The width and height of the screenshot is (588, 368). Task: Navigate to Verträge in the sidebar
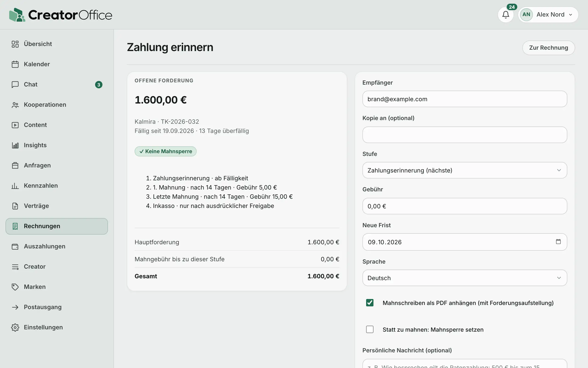[x=57, y=206]
